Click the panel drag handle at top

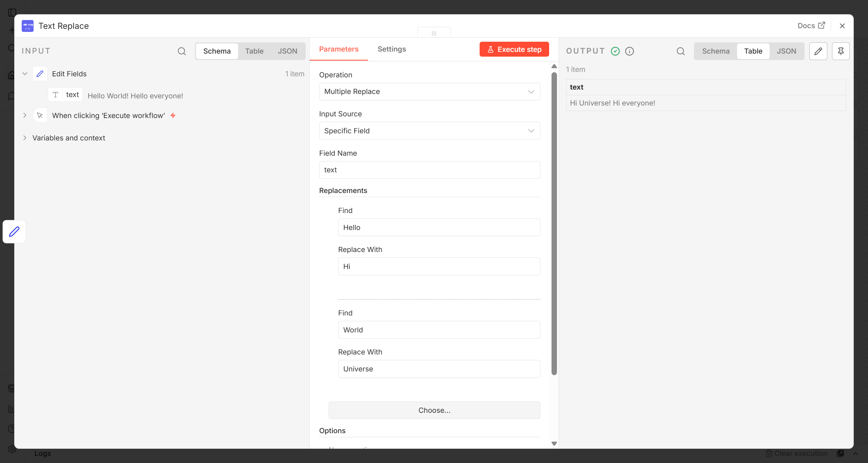click(x=434, y=33)
